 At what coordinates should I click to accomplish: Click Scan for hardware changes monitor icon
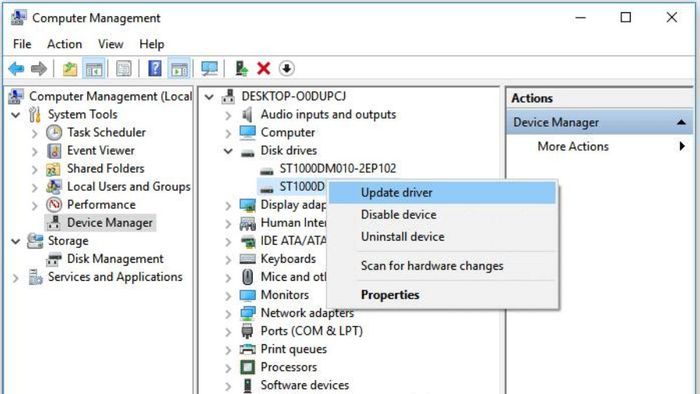[x=209, y=69]
